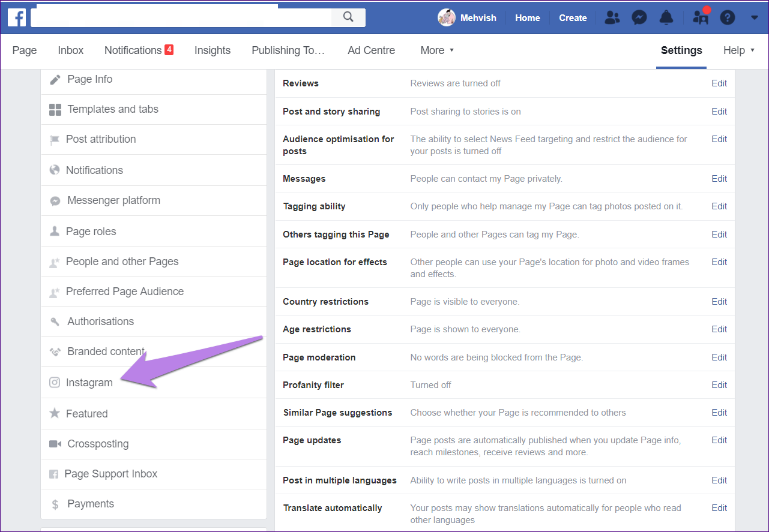Screen dimensions: 769x532
Task: Open the Insights tab
Action: (x=213, y=50)
